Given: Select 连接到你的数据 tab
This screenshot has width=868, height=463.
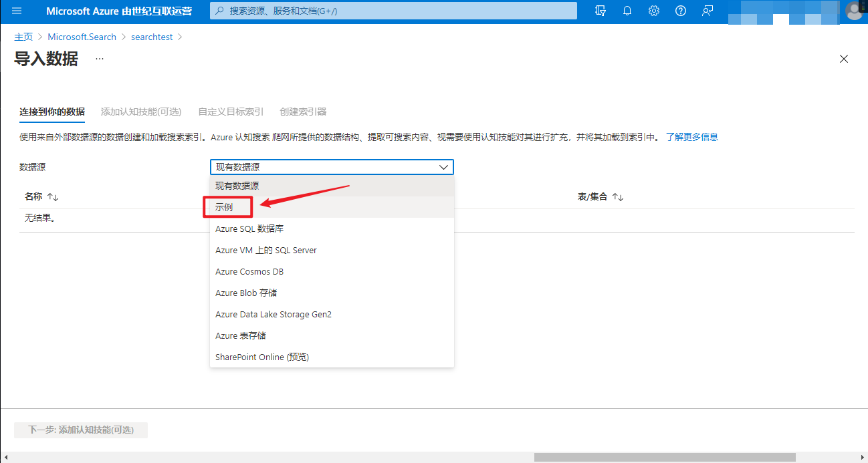Looking at the screenshot, I should pos(52,112).
